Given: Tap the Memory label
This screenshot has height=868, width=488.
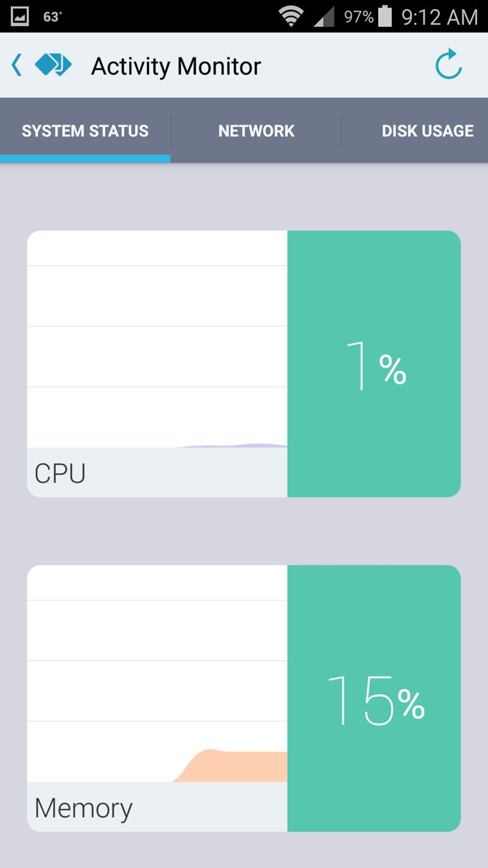Looking at the screenshot, I should point(84,808).
